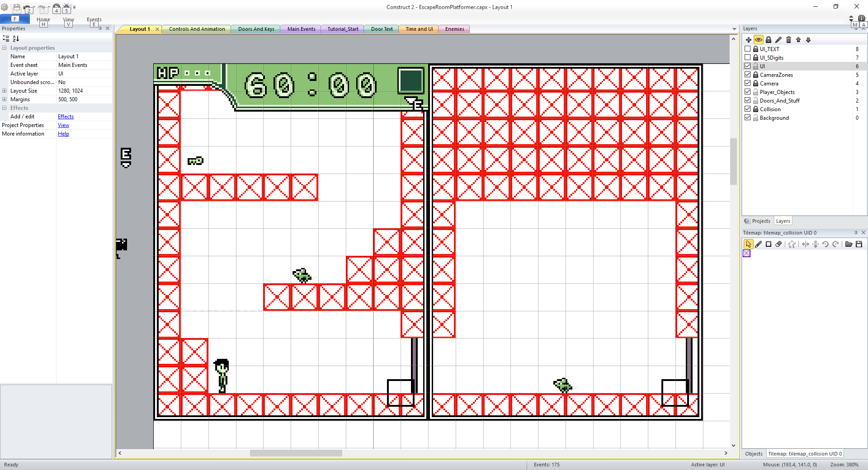The image size is (868, 470).
Task: Click the Add layer plus icon
Action: [749, 40]
